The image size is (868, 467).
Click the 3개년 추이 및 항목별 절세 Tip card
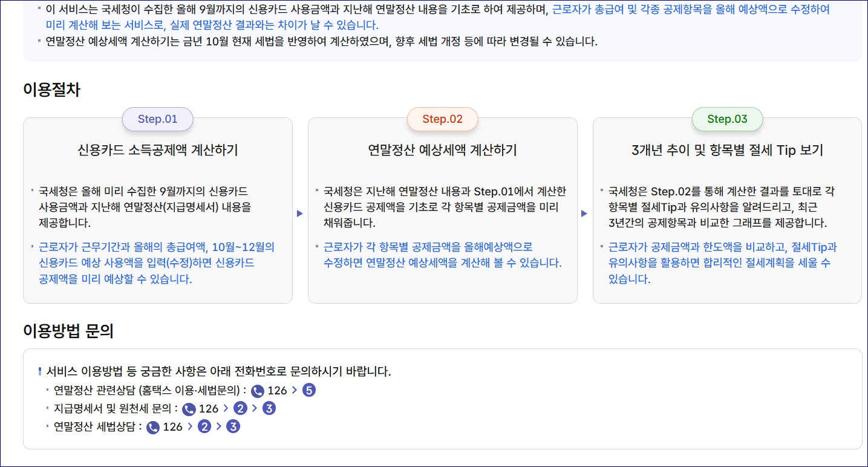pyautogui.click(x=727, y=150)
